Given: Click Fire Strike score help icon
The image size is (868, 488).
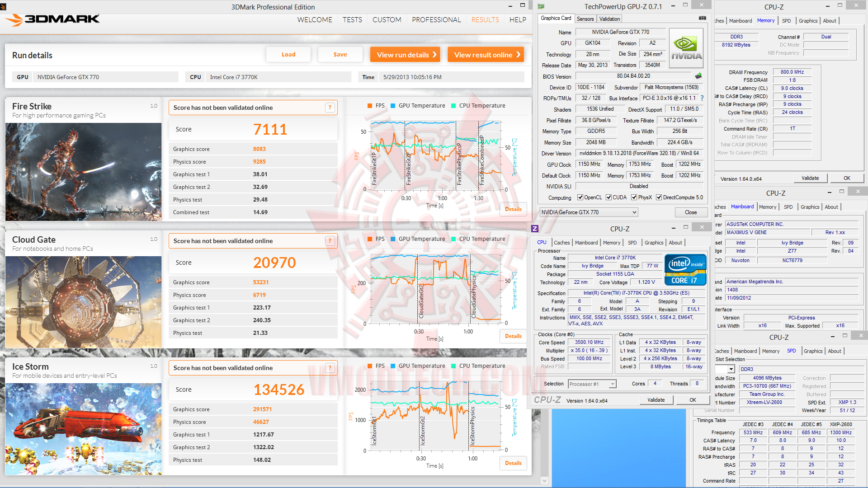Looking at the screenshot, I should (330, 108).
